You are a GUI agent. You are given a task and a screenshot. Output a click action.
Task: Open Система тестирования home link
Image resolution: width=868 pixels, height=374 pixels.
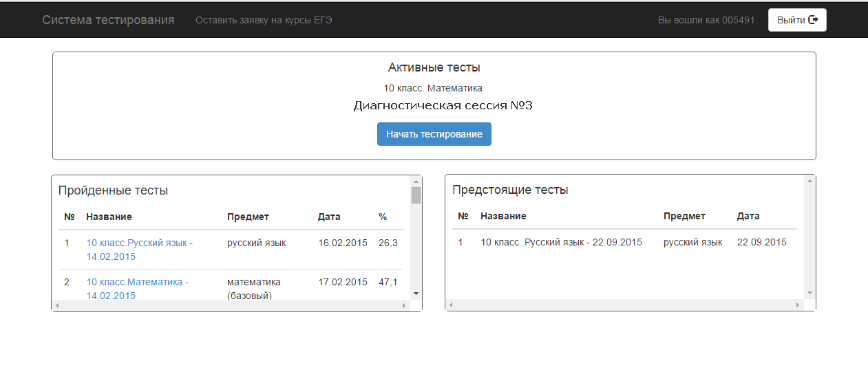coord(108,20)
